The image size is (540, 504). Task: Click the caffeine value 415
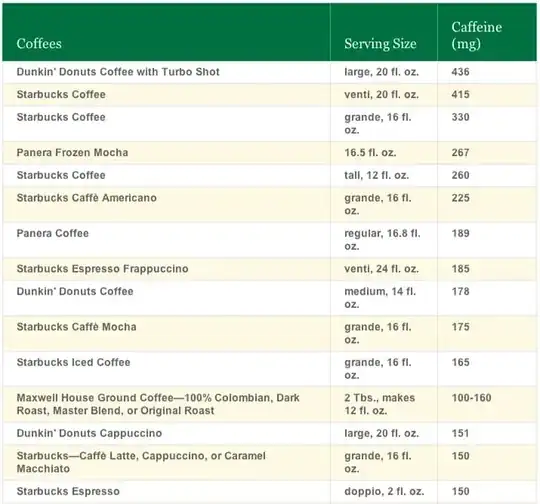460,95
